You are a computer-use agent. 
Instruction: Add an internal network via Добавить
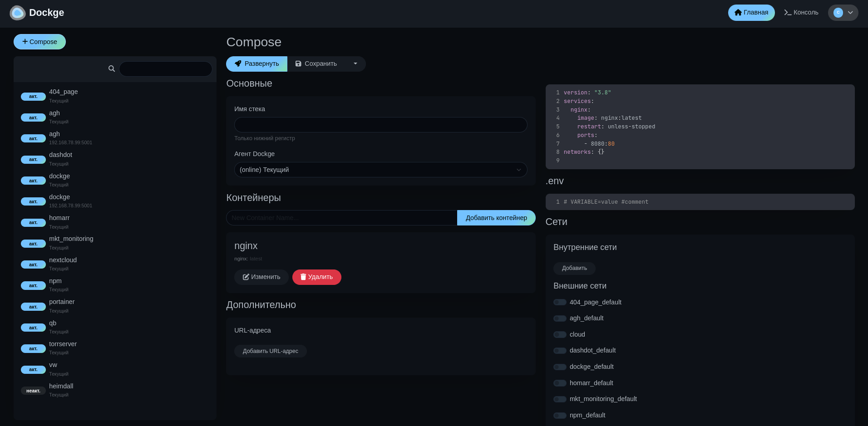click(x=574, y=268)
